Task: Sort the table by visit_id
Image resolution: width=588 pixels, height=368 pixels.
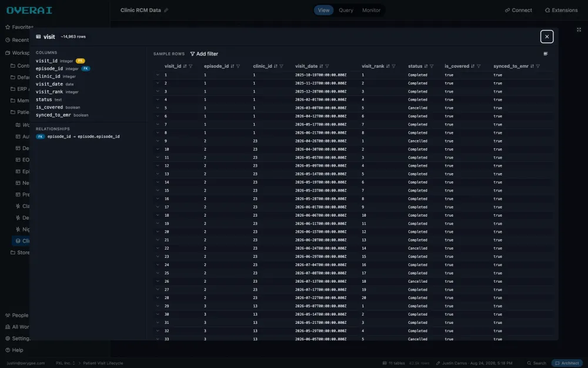Action: click(x=185, y=66)
